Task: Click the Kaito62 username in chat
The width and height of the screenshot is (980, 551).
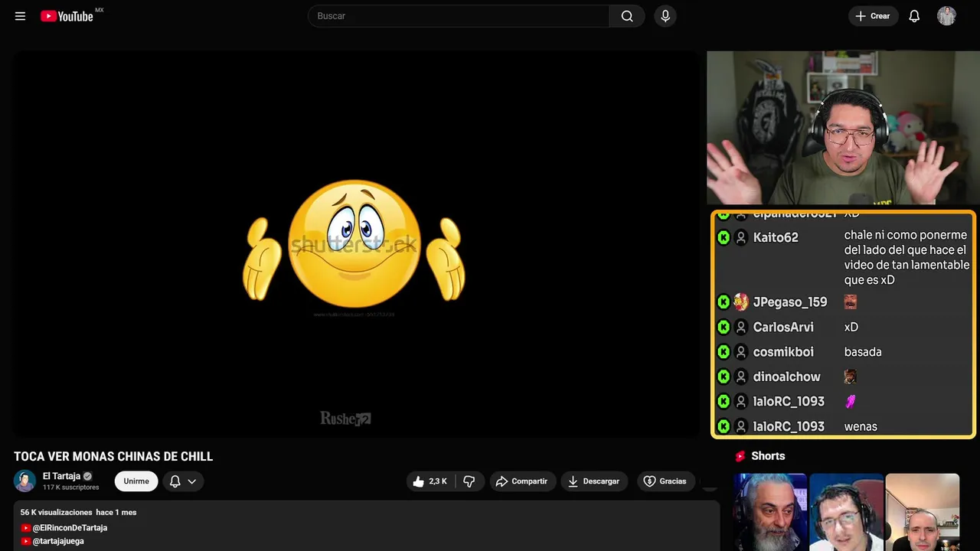Action: point(776,237)
